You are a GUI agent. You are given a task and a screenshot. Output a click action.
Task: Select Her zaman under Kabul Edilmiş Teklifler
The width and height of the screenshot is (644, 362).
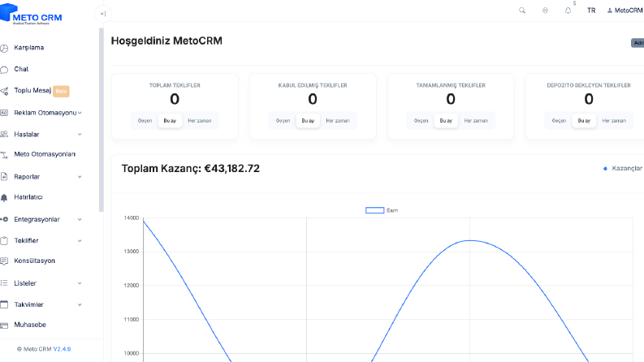[337, 121]
